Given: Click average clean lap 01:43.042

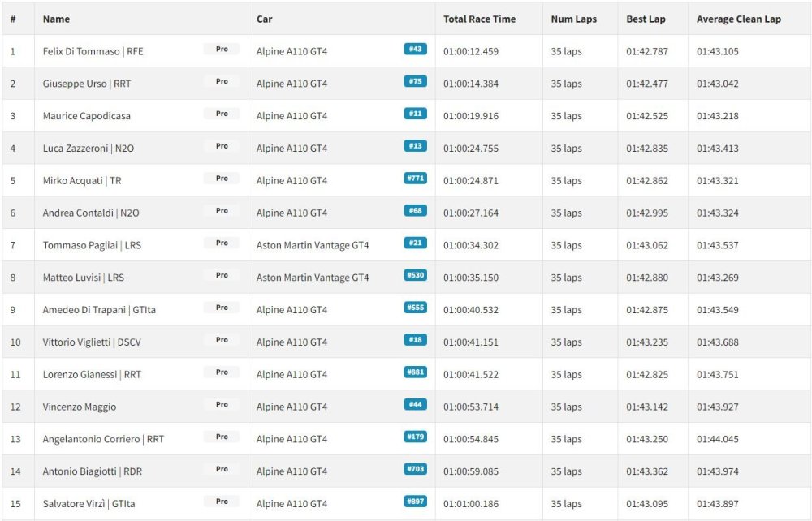Looking at the screenshot, I should pos(717,84).
